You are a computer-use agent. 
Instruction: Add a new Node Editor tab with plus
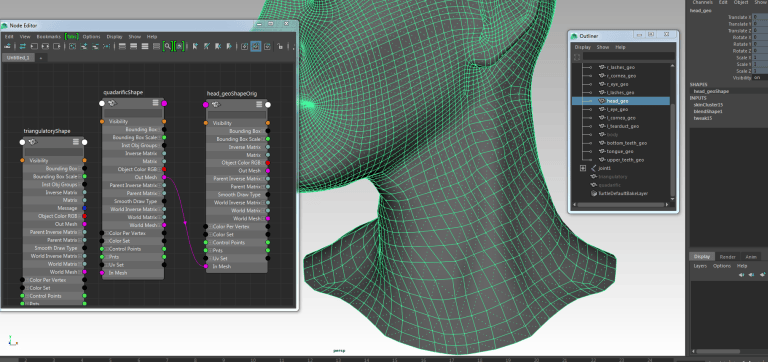tap(41, 58)
